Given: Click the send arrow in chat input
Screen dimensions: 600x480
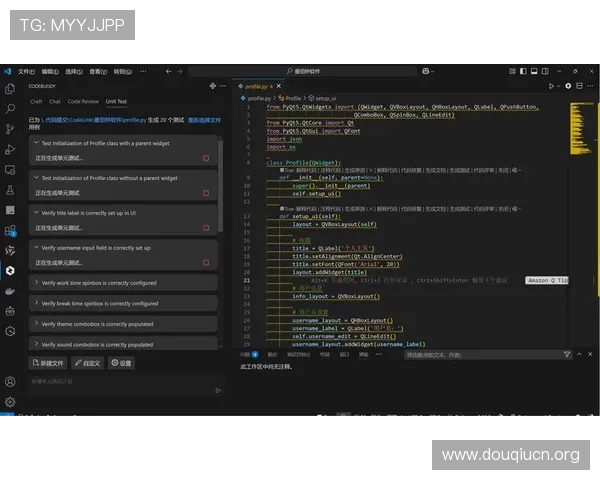Looking at the screenshot, I should [218, 390].
